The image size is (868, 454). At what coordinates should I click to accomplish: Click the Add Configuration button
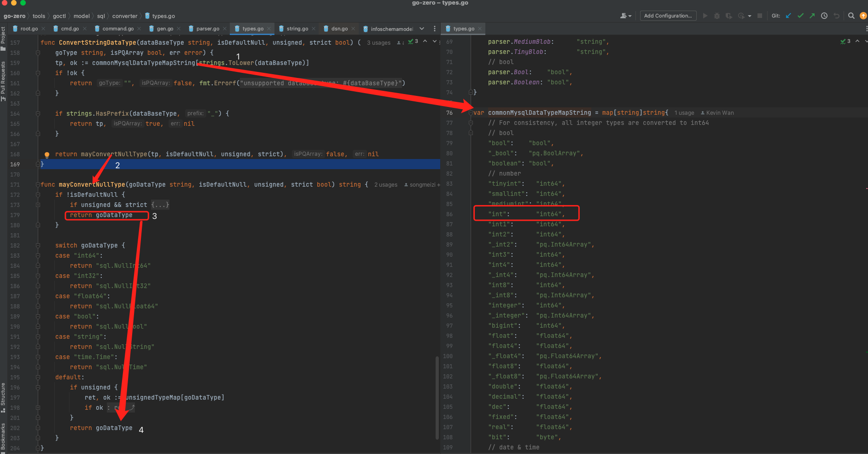668,16
